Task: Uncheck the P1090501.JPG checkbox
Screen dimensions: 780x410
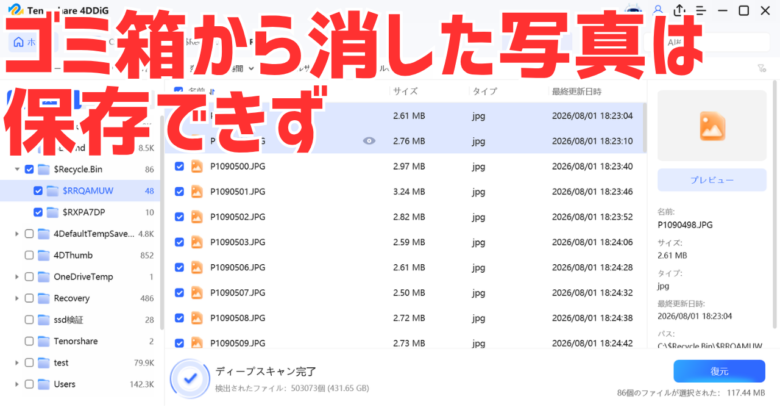Action: 179,192
